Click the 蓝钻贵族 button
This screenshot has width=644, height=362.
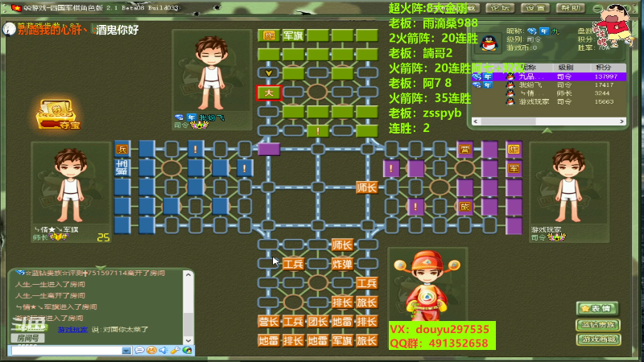click(x=597, y=325)
